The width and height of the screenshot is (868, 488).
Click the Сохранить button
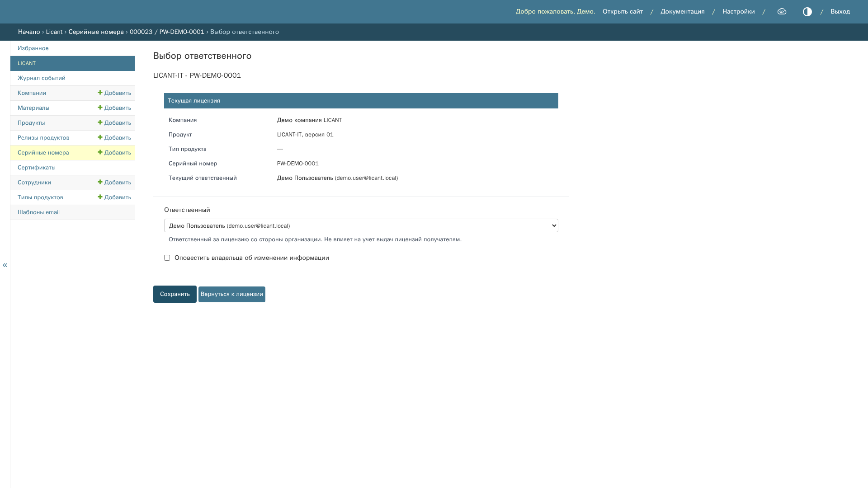(x=175, y=294)
